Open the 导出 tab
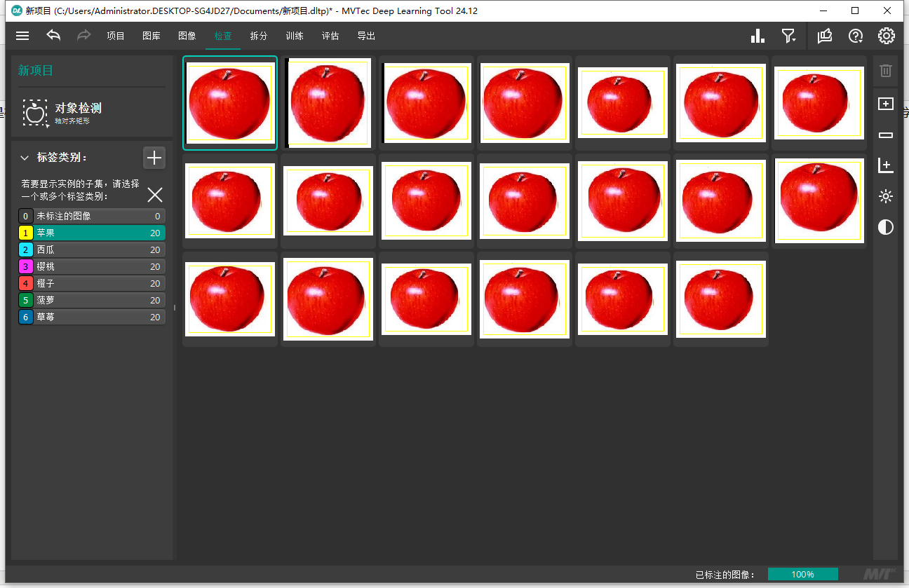The image size is (909, 588). pyautogui.click(x=366, y=36)
